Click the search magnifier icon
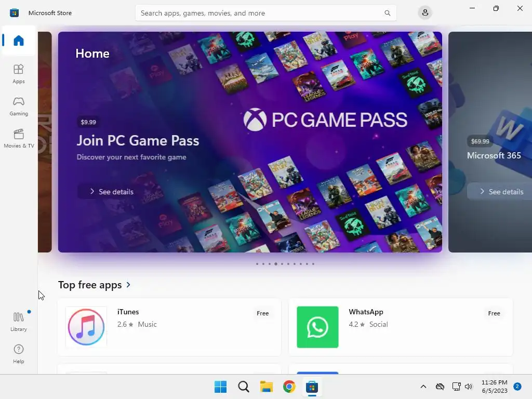The image size is (532, 399). point(387,13)
